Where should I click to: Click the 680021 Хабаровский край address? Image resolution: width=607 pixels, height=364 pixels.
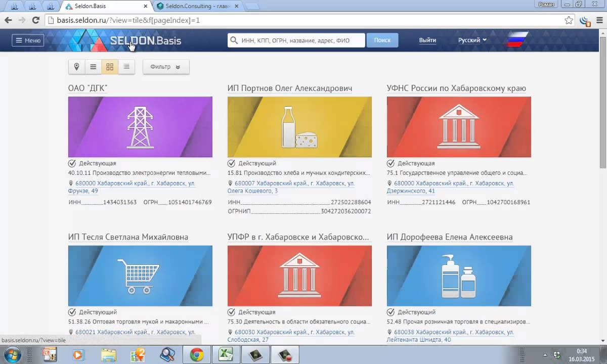click(135, 332)
